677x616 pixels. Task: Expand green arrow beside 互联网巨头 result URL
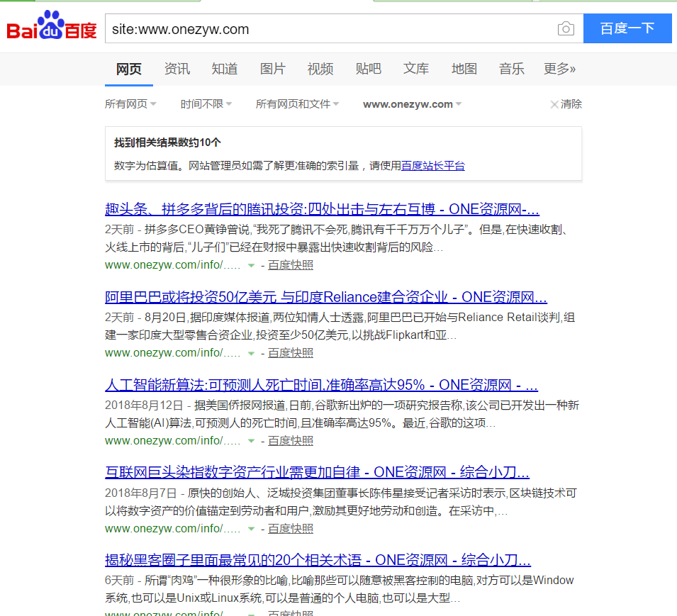[x=251, y=530]
